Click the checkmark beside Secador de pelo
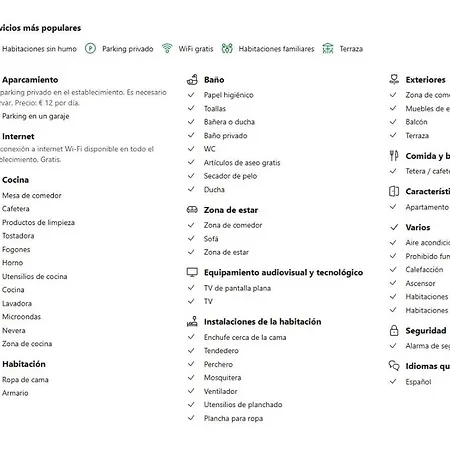This screenshot has width=450, height=450. (x=191, y=176)
